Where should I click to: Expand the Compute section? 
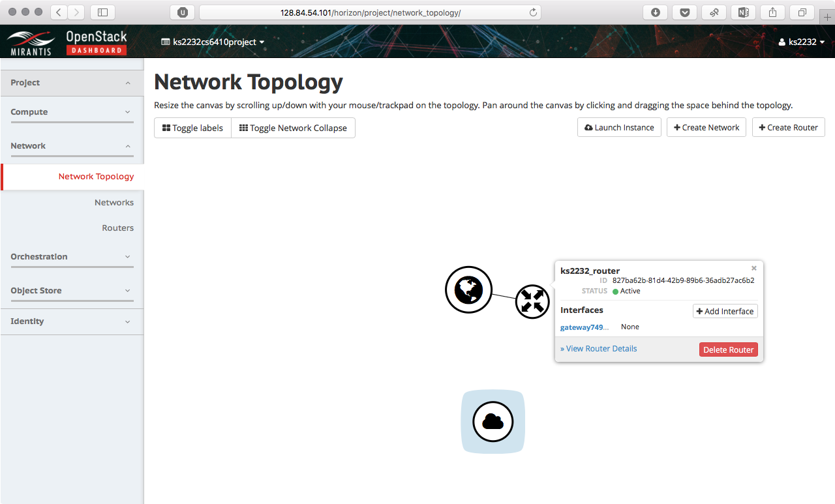click(72, 112)
